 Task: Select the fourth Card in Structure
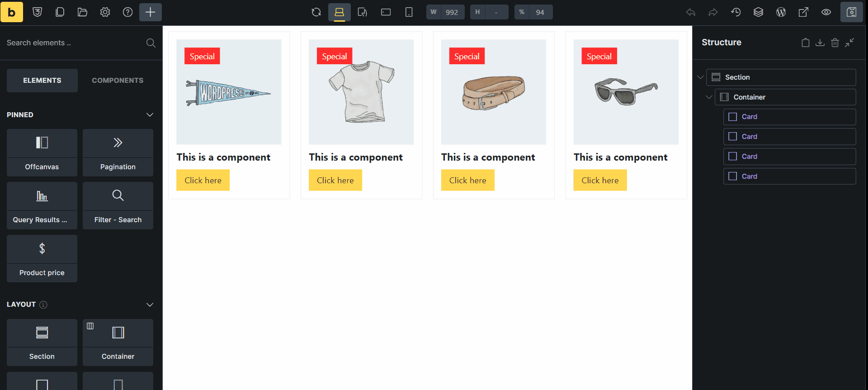pos(790,176)
